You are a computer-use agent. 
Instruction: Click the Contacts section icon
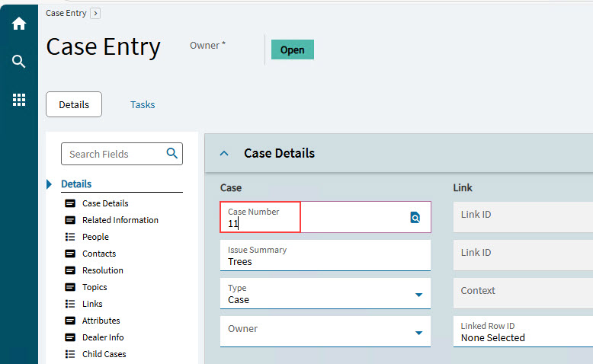70,254
